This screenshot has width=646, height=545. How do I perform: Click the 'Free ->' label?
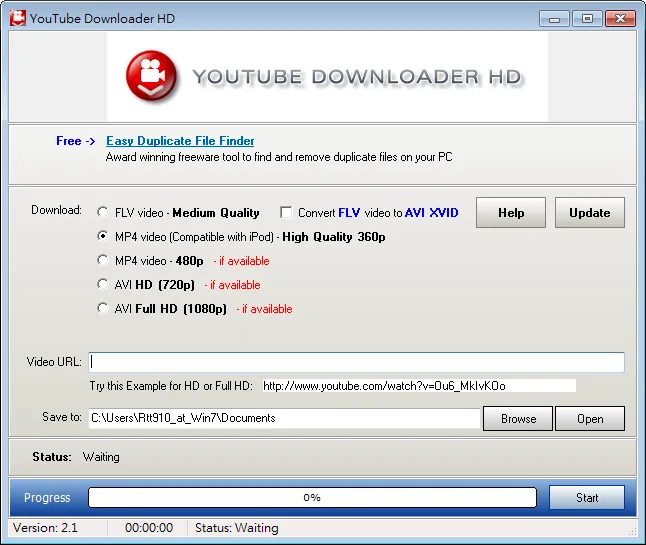coord(75,141)
